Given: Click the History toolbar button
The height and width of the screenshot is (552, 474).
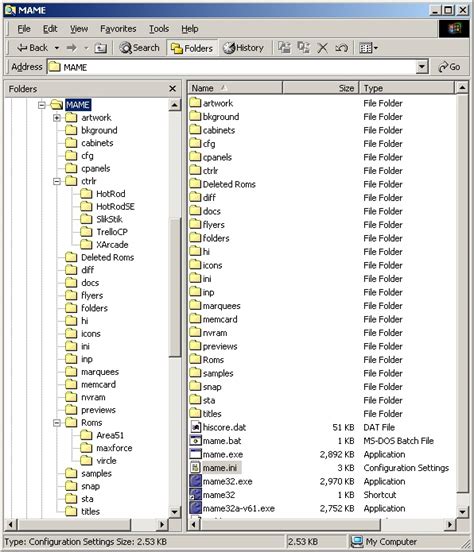Looking at the screenshot, I should 244,48.
